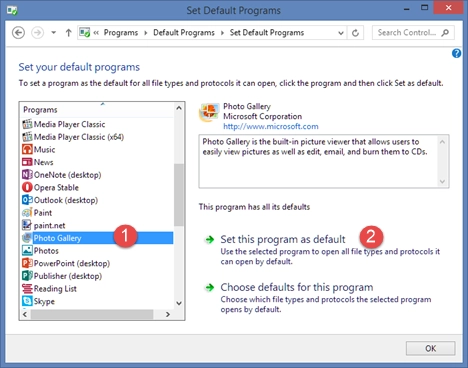Set this program as default
The width and height of the screenshot is (468, 368).
click(x=283, y=239)
